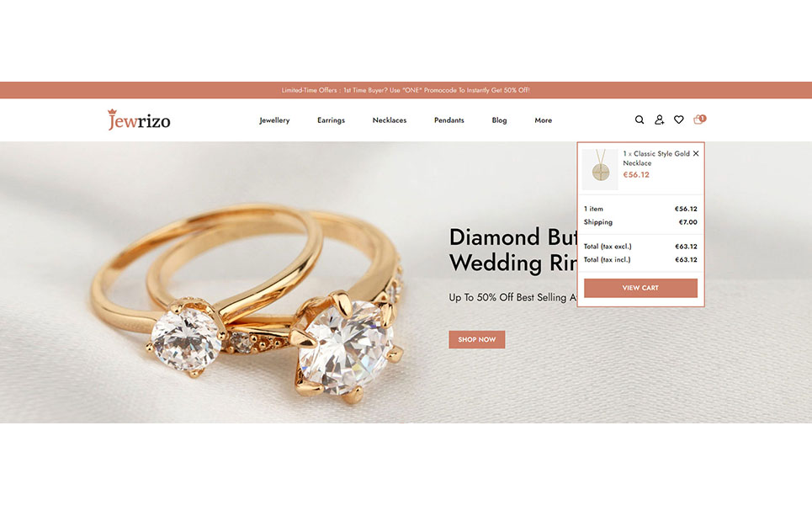Click the limited-time offer promo banner
Screen dimensions: 812x505
pos(406,90)
